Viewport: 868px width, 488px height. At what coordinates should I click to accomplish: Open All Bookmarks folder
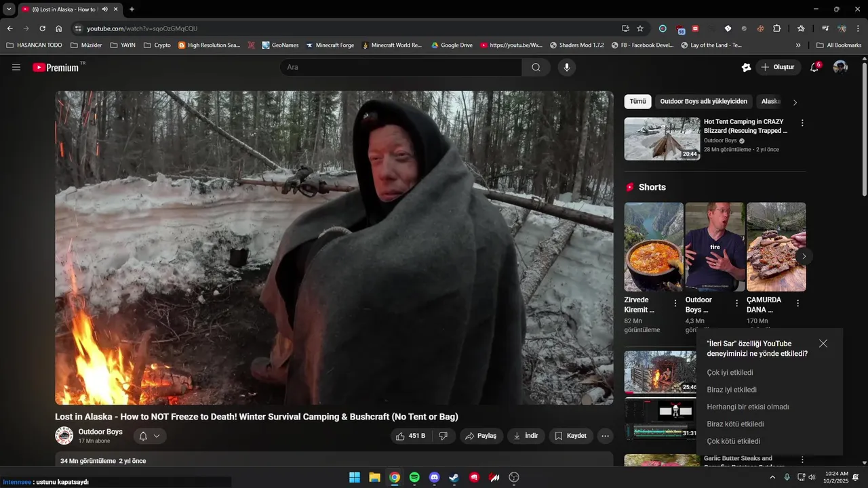click(x=839, y=45)
